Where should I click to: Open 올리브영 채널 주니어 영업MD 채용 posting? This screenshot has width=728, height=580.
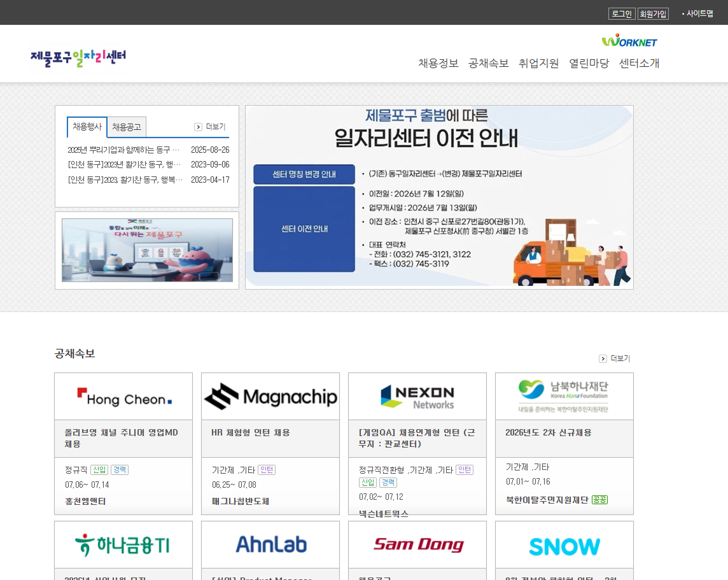coord(122,439)
